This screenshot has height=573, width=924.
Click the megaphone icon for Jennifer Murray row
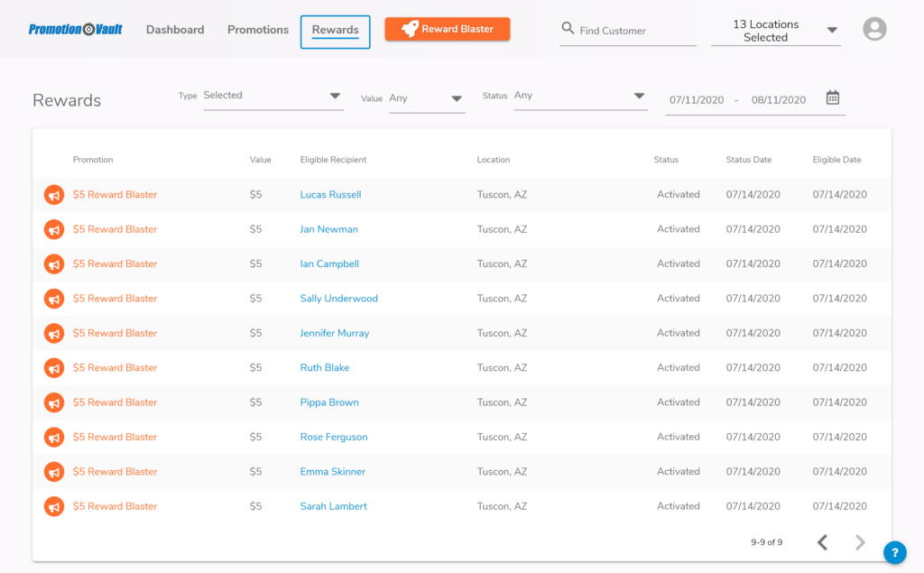(54, 333)
